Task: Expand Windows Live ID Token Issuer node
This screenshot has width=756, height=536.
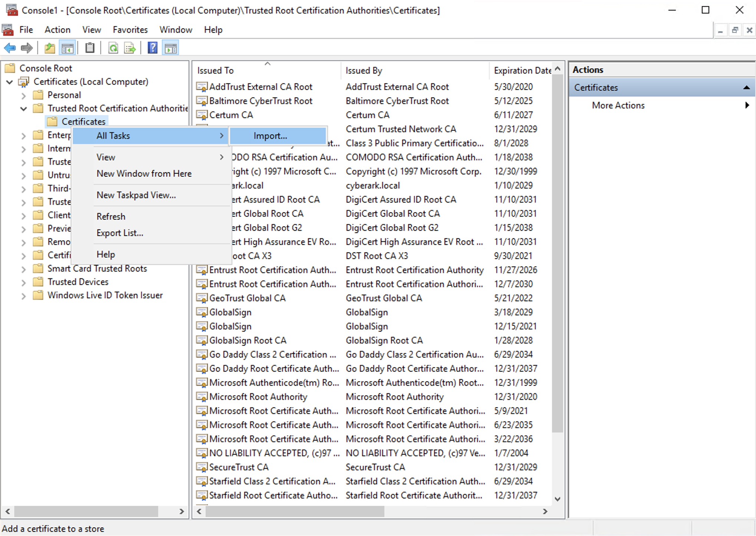Action: coord(24,296)
